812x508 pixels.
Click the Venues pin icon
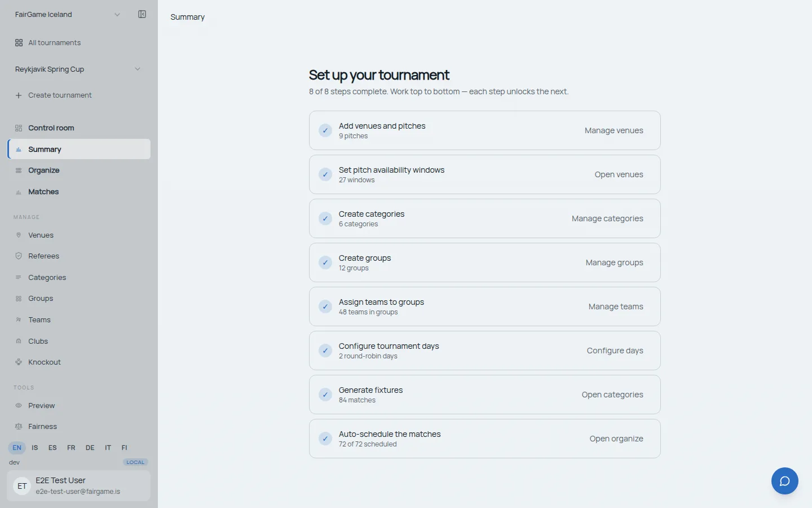click(x=19, y=235)
